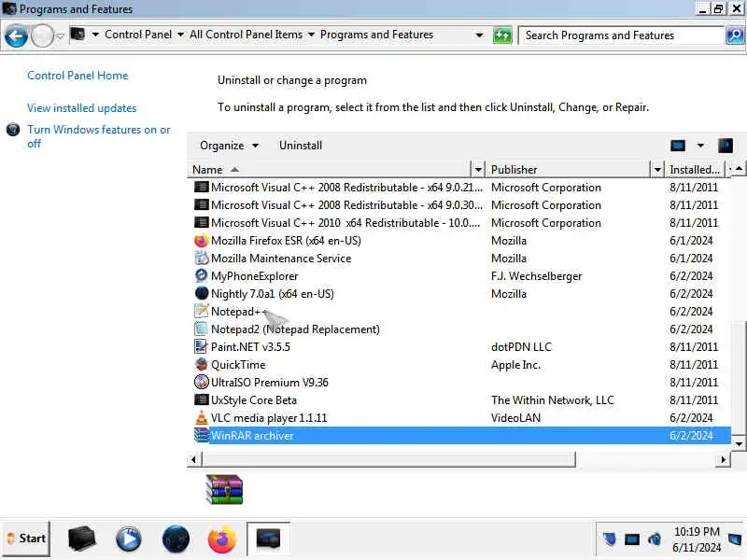The image size is (747, 560).
Task: Click the green Refresh button
Action: tap(502, 35)
